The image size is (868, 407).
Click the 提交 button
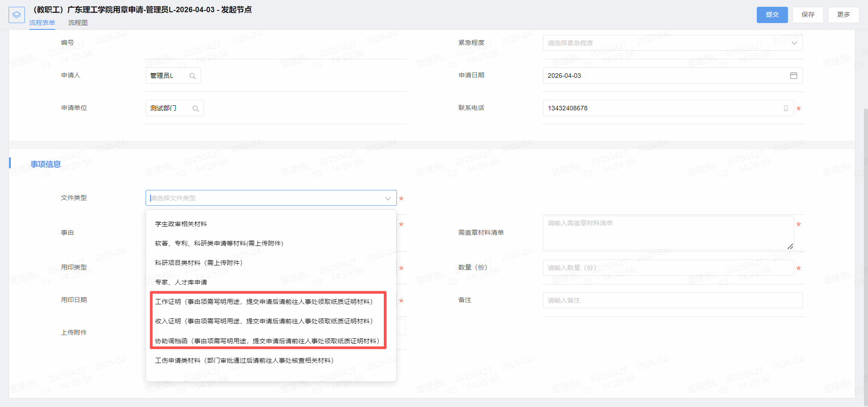pos(772,15)
